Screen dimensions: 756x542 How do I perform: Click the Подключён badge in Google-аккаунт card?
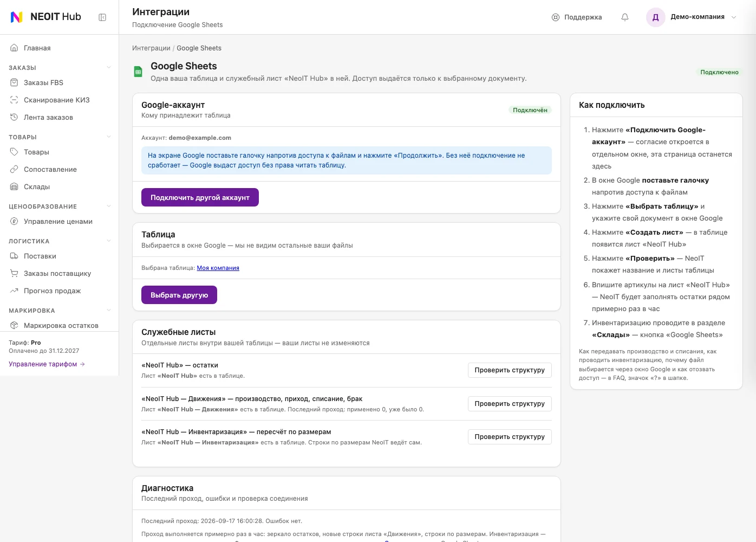[x=530, y=110]
